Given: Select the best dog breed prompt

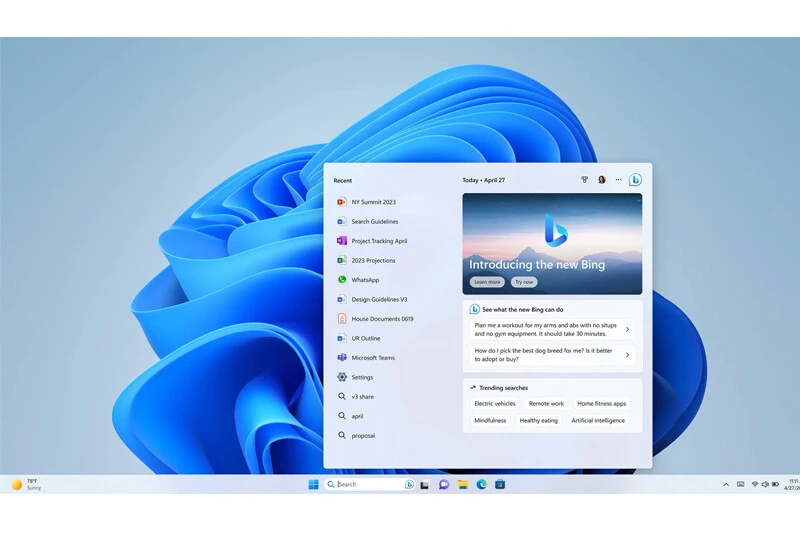Looking at the screenshot, I should [x=552, y=355].
